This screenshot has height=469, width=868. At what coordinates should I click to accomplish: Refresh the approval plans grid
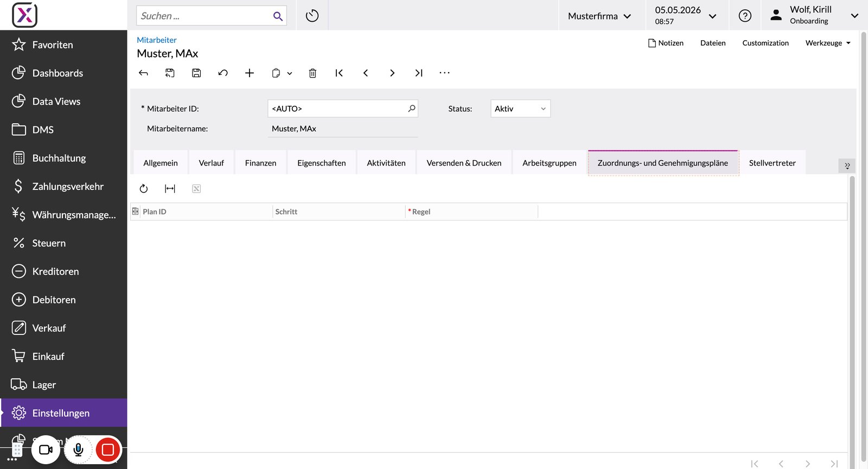click(144, 188)
